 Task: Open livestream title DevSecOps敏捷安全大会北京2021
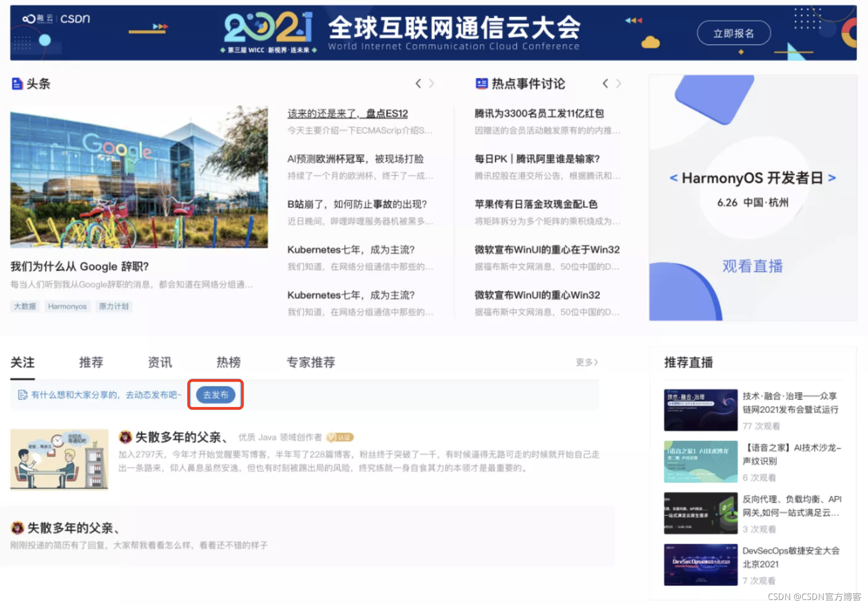pyautogui.click(x=791, y=557)
